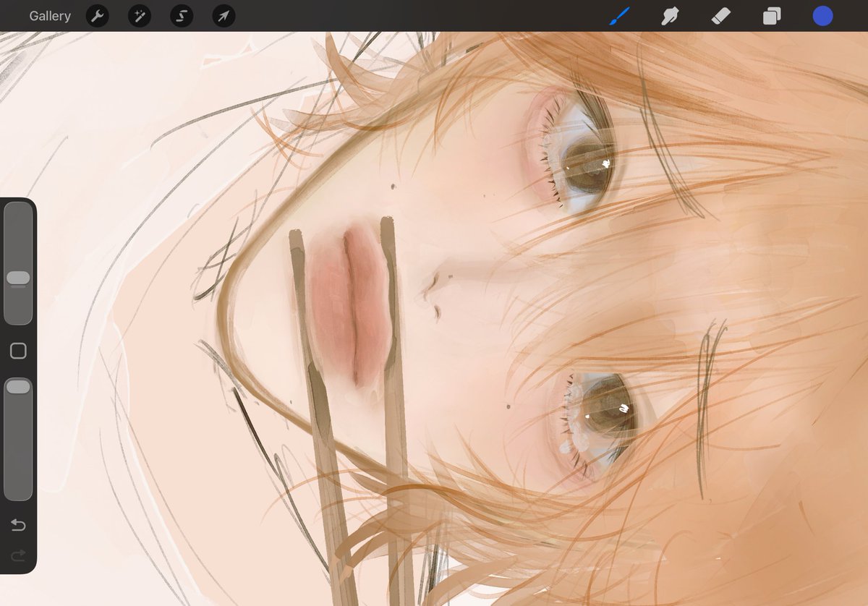Expand the Layers panel from the stacked-squares icon

click(771, 15)
